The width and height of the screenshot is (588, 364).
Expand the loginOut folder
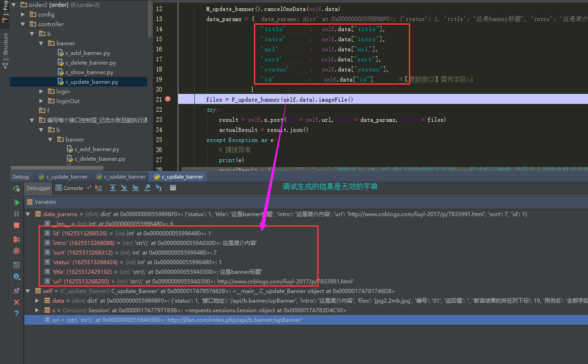(x=41, y=101)
